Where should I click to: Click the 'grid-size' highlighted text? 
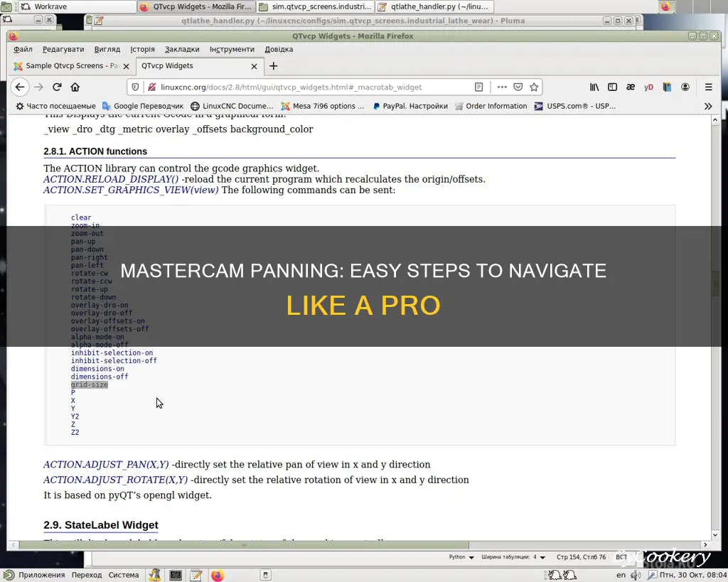pos(89,384)
